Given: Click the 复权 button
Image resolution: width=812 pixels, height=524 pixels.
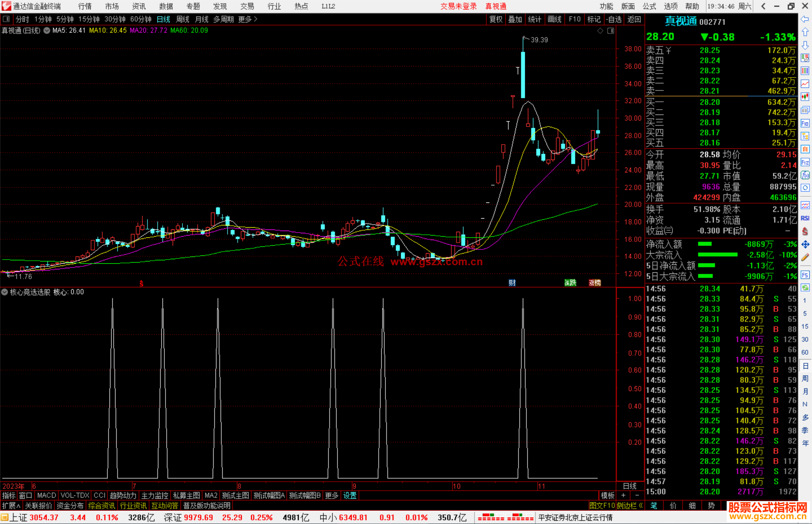Looking at the screenshot, I should [x=495, y=19].
